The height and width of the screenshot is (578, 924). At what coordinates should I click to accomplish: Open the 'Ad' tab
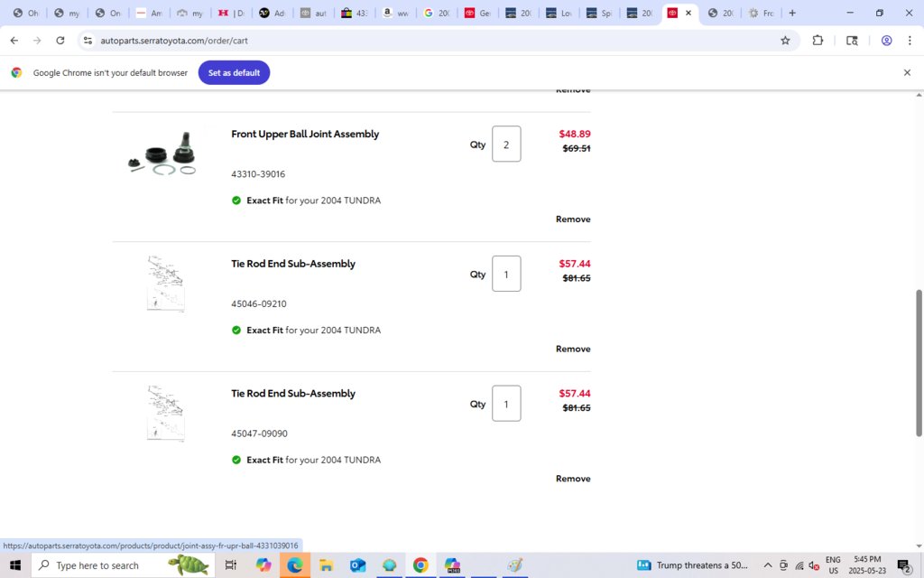(273, 13)
